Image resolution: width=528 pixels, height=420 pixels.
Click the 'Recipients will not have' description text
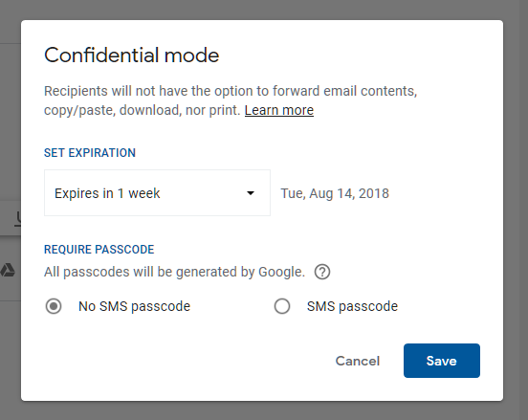click(231, 100)
